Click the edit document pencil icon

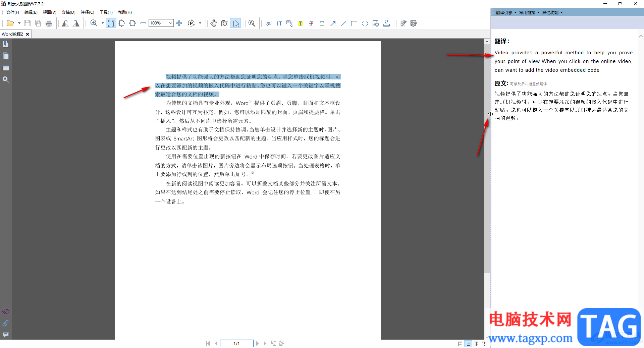[403, 23]
